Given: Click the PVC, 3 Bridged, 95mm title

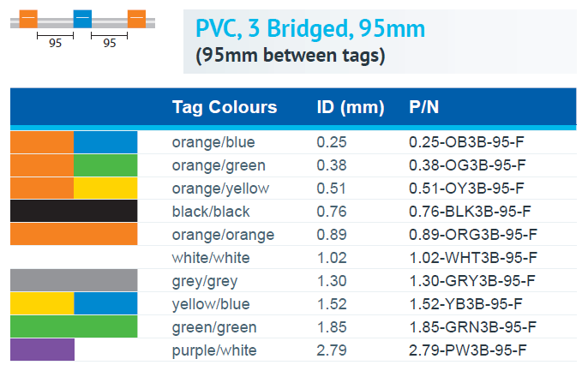Looking at the screenshot, I should click(x=310, y=28).
